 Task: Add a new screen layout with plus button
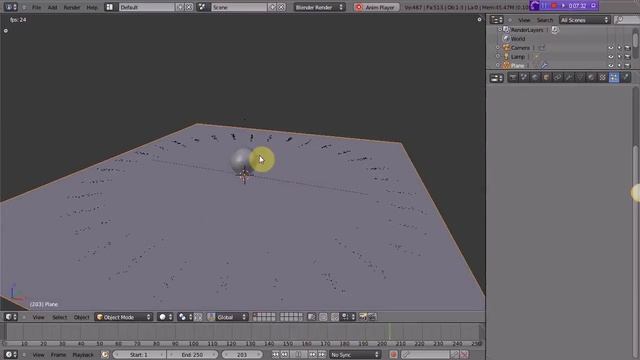point(180,7)
